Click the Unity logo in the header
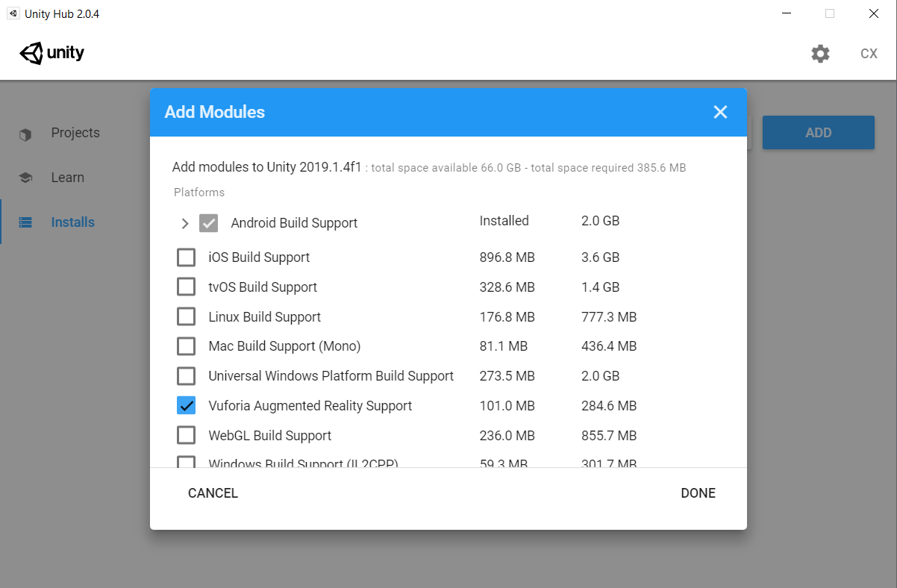The height and width of the screenshot is (588, 897). coord(51,53)
